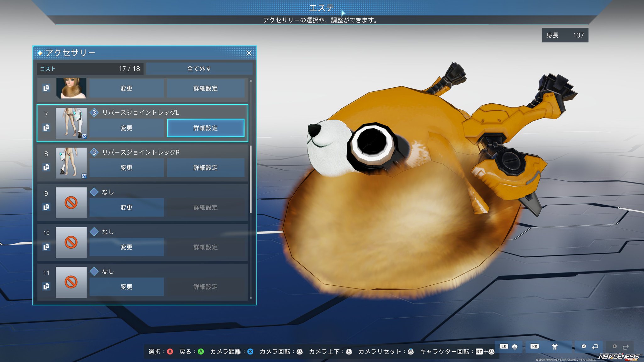Select the fur collar accessory thumbnail

point(71,88)
